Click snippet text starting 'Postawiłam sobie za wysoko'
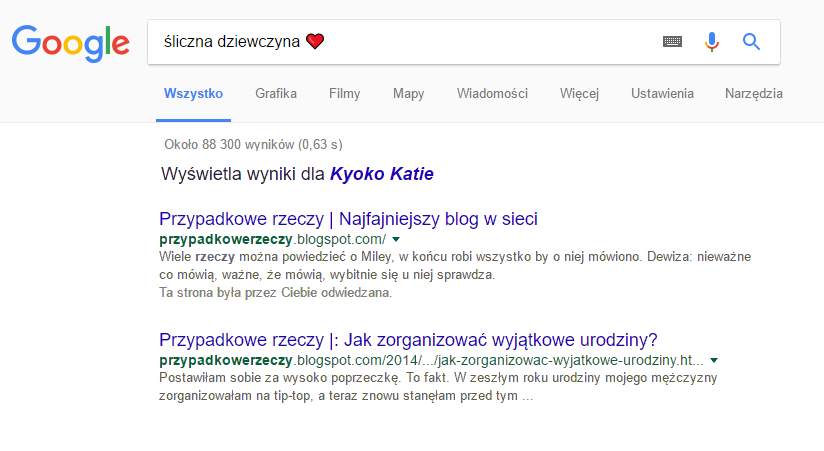The width and height of the screenshot is (824, 451). (x=438, y=387)
